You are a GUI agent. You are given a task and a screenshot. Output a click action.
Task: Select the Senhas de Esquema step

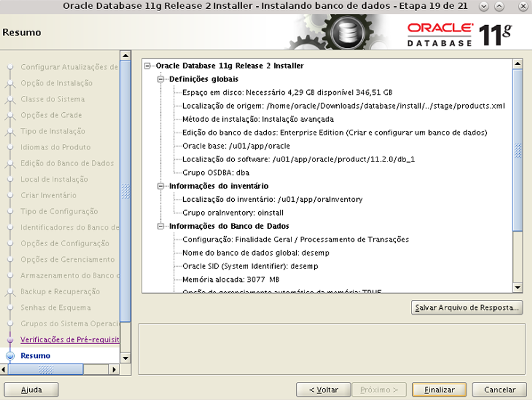(56, 308)
